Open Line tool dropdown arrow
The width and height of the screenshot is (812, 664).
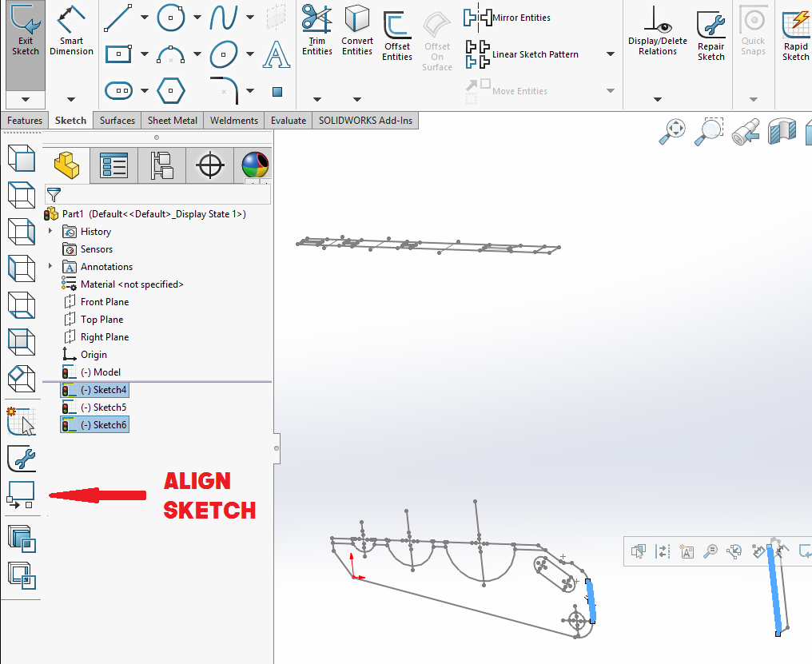click(x=145, y=17)
